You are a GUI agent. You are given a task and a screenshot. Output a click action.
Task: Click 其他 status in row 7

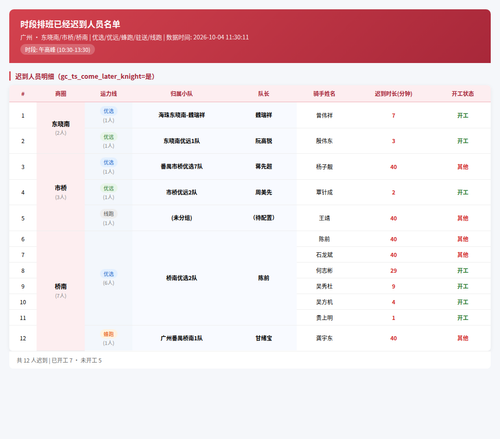click(x=463, y=255)
